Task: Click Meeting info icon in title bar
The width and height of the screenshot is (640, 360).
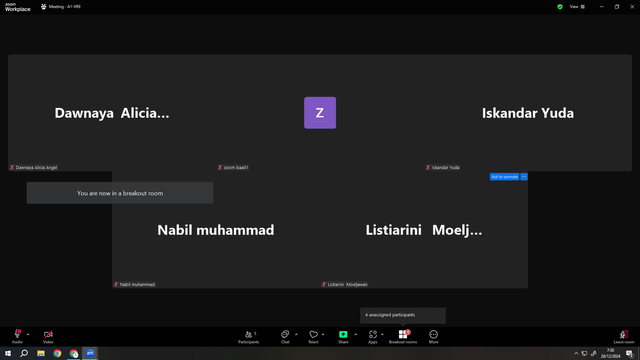Action: pos(43,7)
